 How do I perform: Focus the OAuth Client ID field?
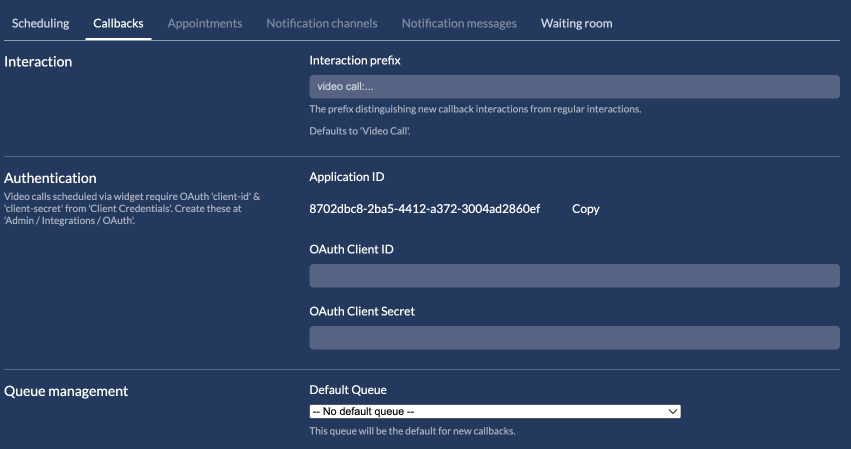click(574, 276)
